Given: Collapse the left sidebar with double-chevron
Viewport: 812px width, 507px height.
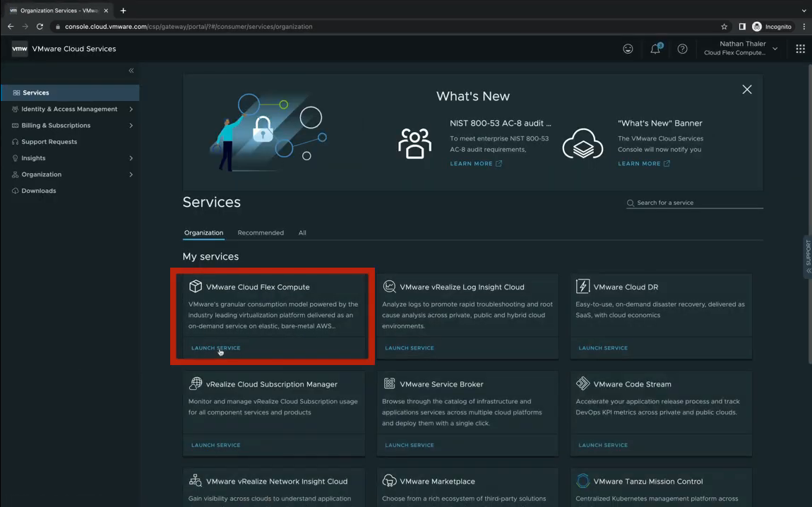Looking at the screenshot, I should pyautogui.click(x=131, y=71).
